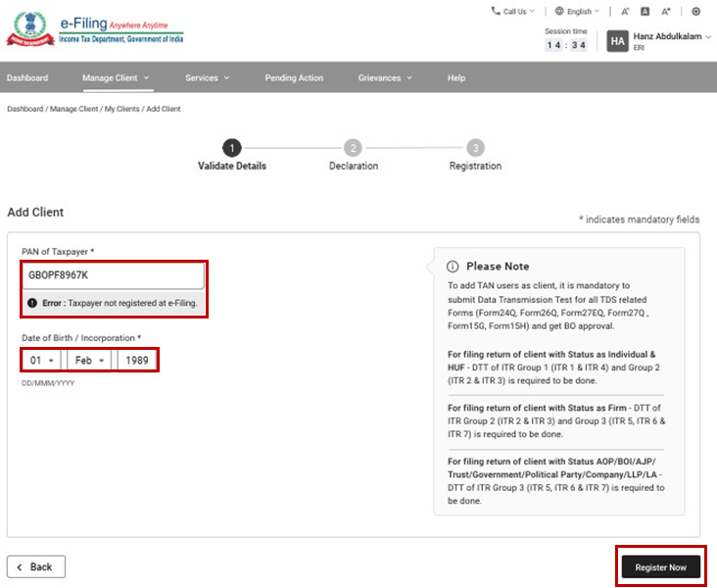Open the Grievances menu
Image resolution: width=717 pixels, height=588 pixels.
[x=385, y=77]
